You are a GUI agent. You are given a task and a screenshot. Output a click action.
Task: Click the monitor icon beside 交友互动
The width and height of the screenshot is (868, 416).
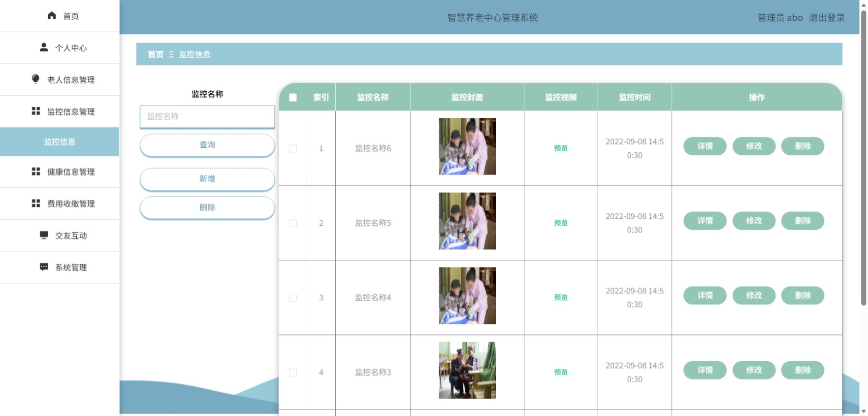coord(44,235)
